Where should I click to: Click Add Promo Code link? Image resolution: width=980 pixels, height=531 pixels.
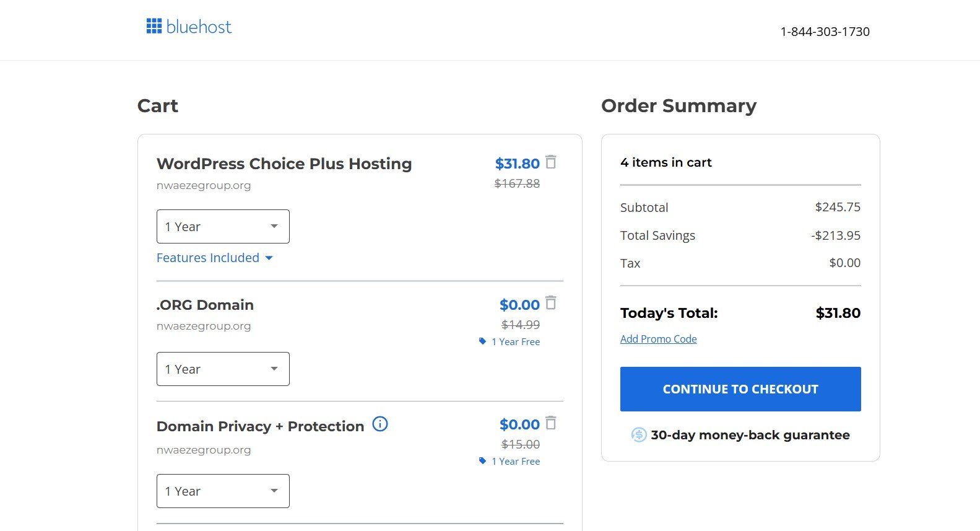(x=659, y=339)
